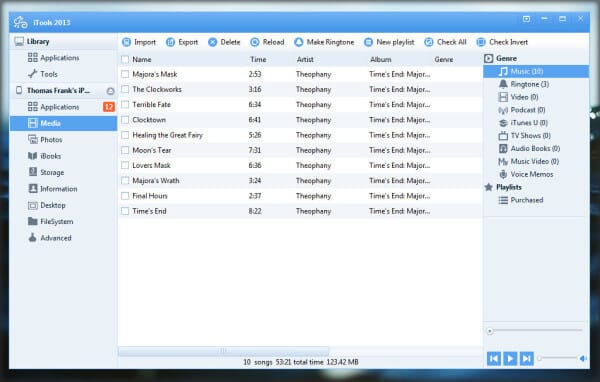The width and height of the screenshot is (600, 382).
Task: Play the current track
Action: pyautogui.click(x=510, y=359)
